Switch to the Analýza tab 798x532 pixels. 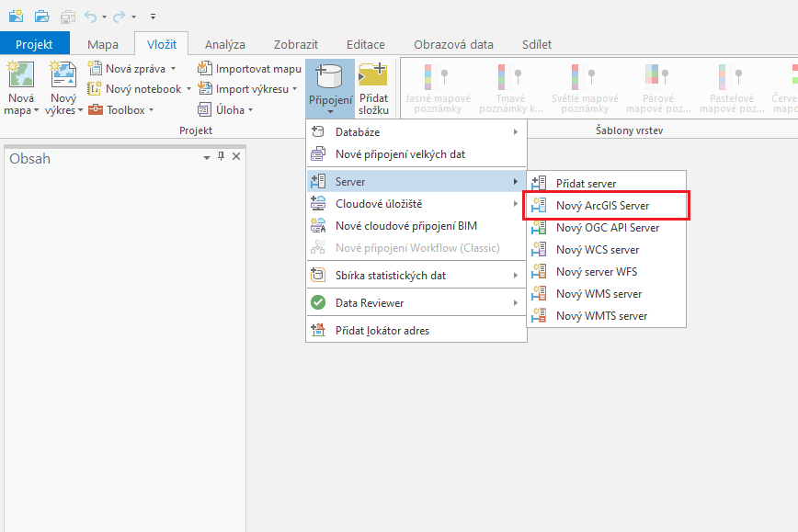coord(225,44)
